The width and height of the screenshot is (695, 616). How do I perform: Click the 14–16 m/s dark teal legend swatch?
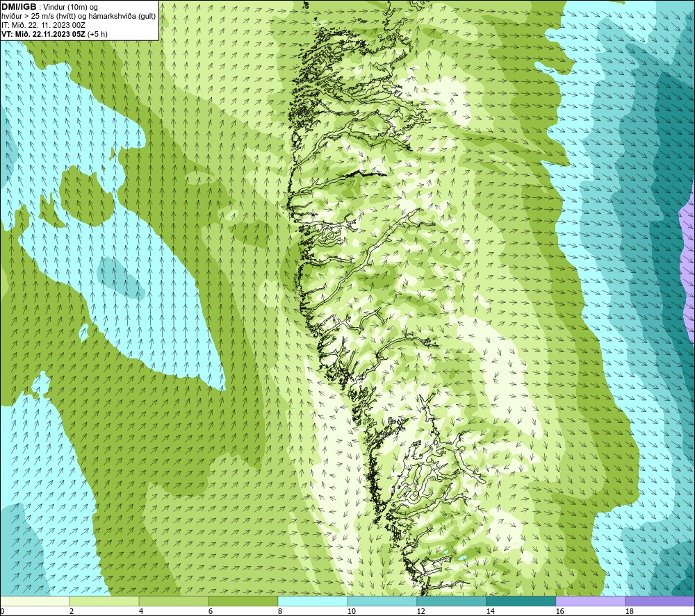point(521,601)
